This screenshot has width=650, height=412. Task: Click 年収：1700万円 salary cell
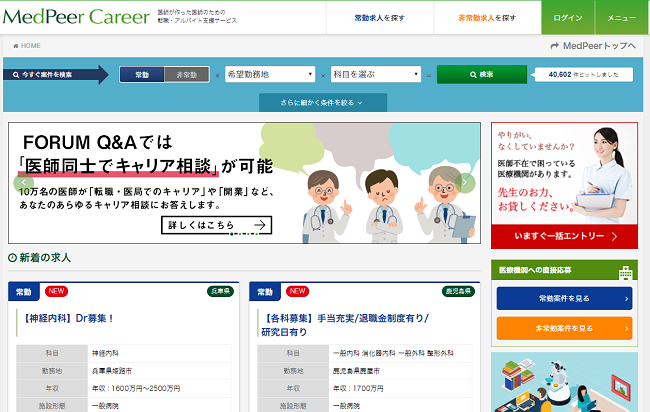click(x=400, y=388)
